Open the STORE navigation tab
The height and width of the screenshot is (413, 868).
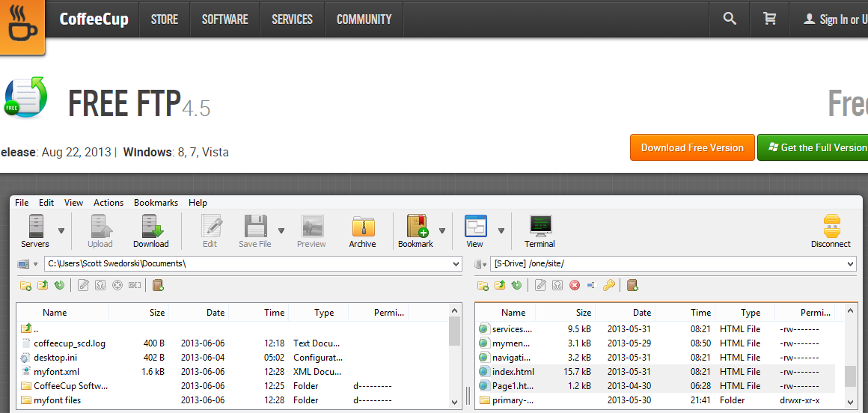point(164,19)
